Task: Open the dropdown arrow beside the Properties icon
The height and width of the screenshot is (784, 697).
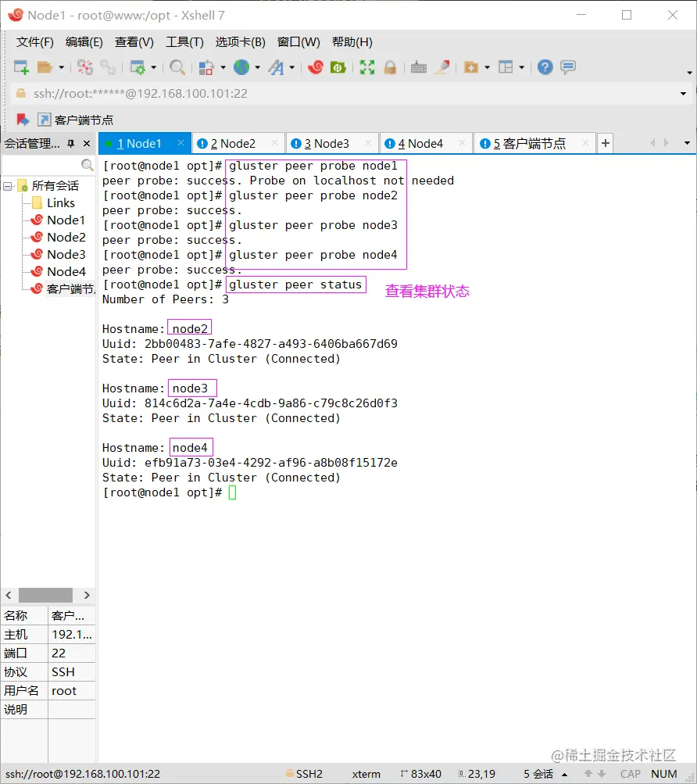Action: (x=153, y=67)
